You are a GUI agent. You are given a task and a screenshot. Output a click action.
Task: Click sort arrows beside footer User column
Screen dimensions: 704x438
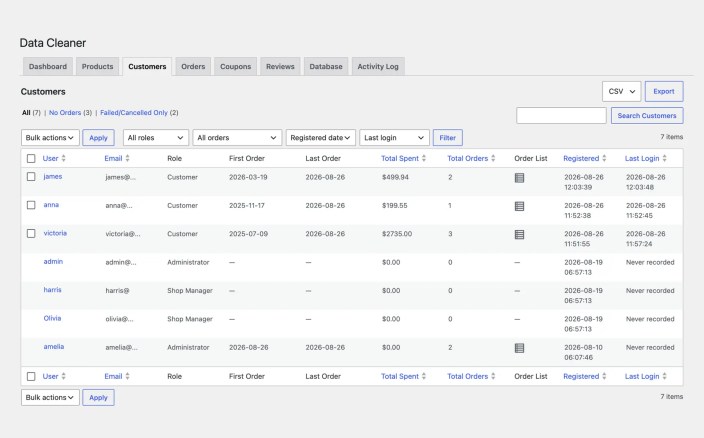click(63, 376)
